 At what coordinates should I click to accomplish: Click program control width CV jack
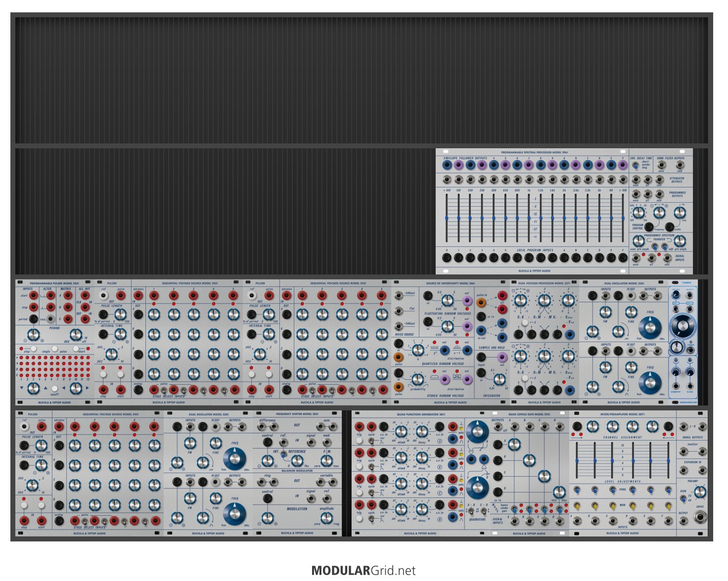[x=669, y=227]
